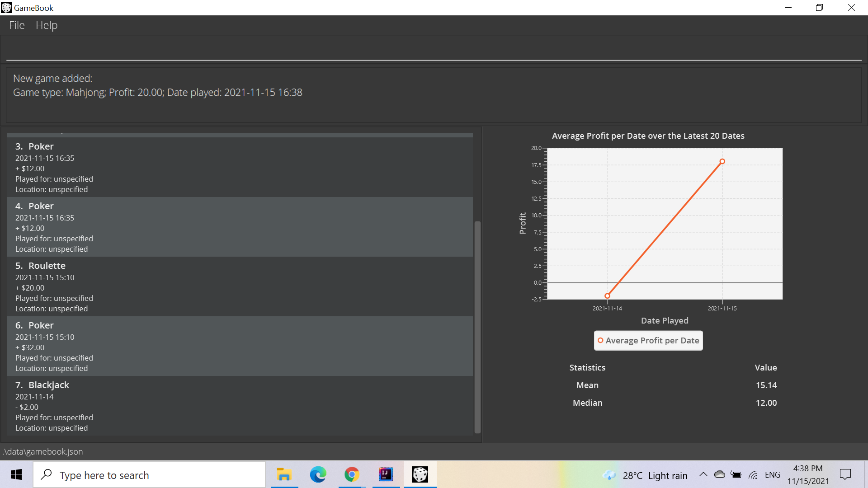Click the Value column header

pos(766,368)
